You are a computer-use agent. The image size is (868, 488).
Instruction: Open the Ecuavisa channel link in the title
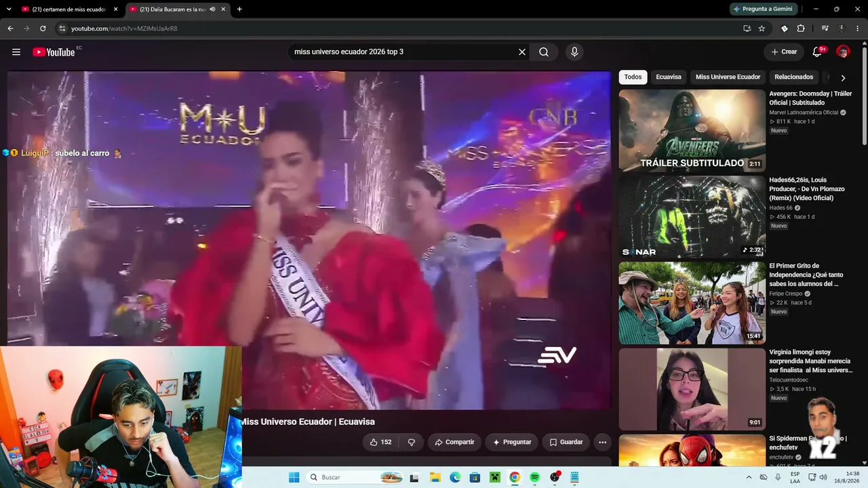click(x=357, y=422)
